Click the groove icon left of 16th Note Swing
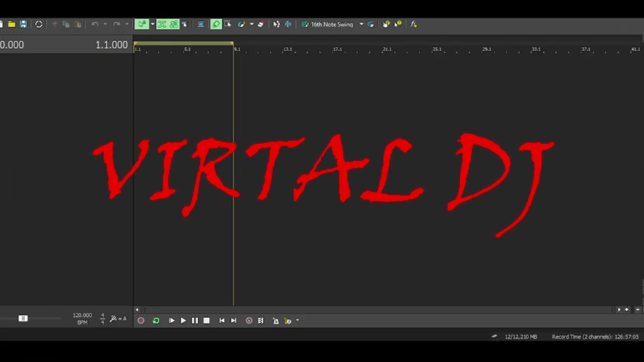 (305, 24)
